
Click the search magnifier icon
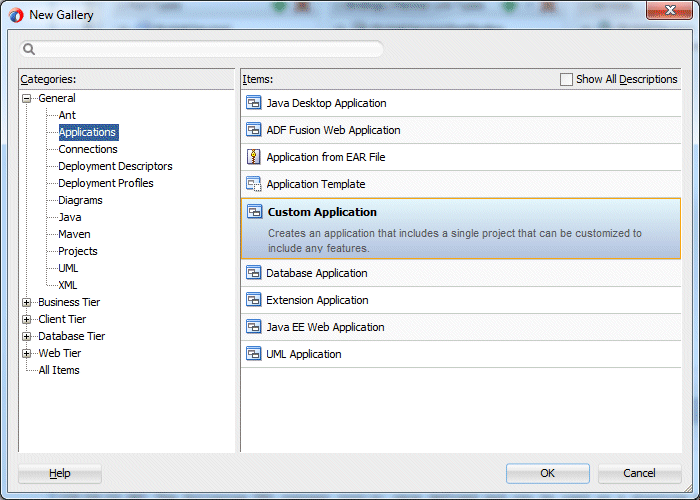pyautogui.click(x=29, y=49)
